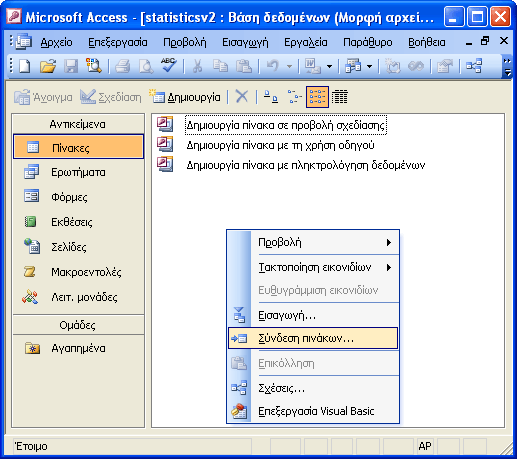The width and height of the screenshot is (517, 459).
Task: Choose Σχέσεις... in context menu
Action: pos(313,388)
